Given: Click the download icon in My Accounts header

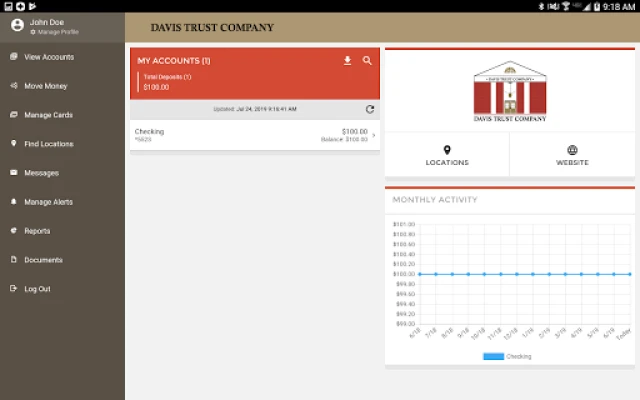Looking at the screenshot, I should [x=348, y=61].
